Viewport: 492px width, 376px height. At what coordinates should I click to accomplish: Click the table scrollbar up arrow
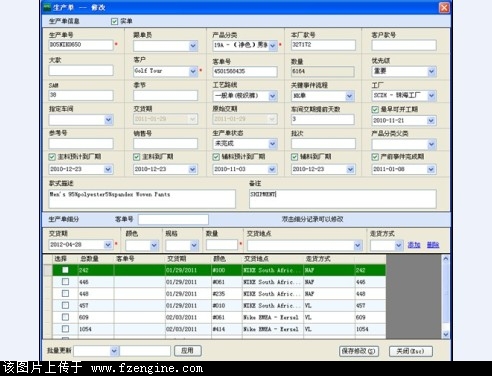point(446,259)
